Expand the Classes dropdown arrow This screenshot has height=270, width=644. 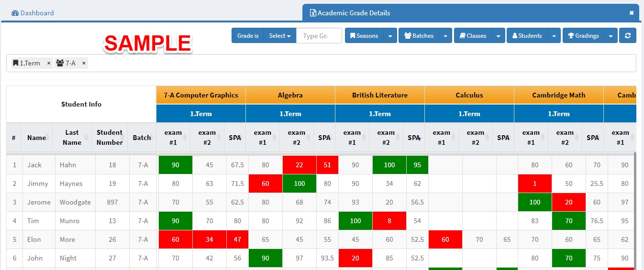coord(499,36)
